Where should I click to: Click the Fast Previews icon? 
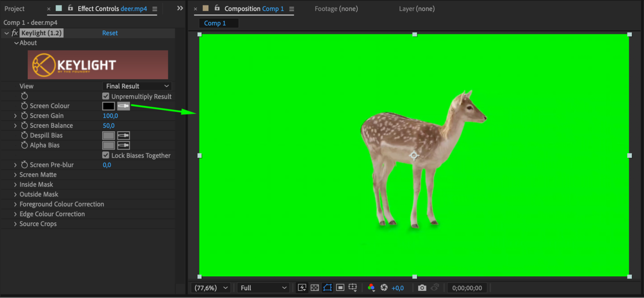[x=302, y=288]
